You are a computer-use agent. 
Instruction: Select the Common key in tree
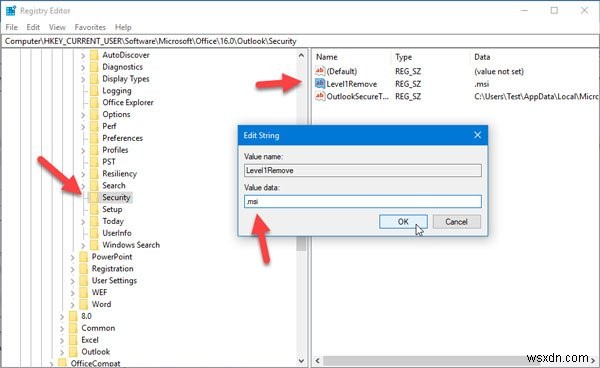coord(98,328)
